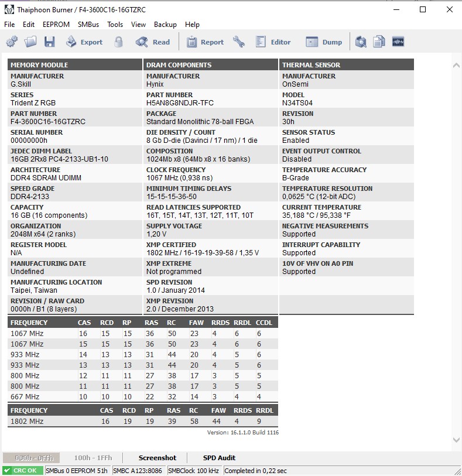Image resolution: width=462 pixels, height=476 pixels.
Task: Click the H5AN8G8NDJR-TFC DRAM part number
Action: [x=180, y=103]
